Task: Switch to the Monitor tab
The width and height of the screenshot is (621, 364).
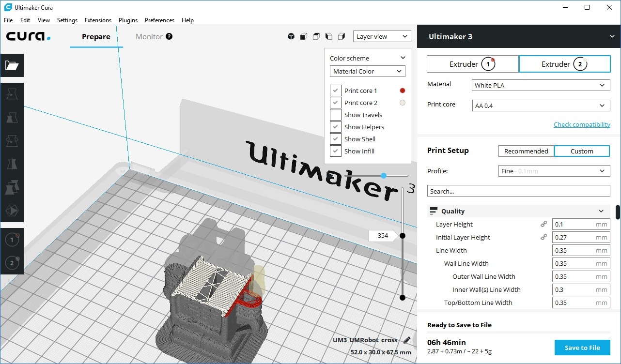Action: (149, 36)
